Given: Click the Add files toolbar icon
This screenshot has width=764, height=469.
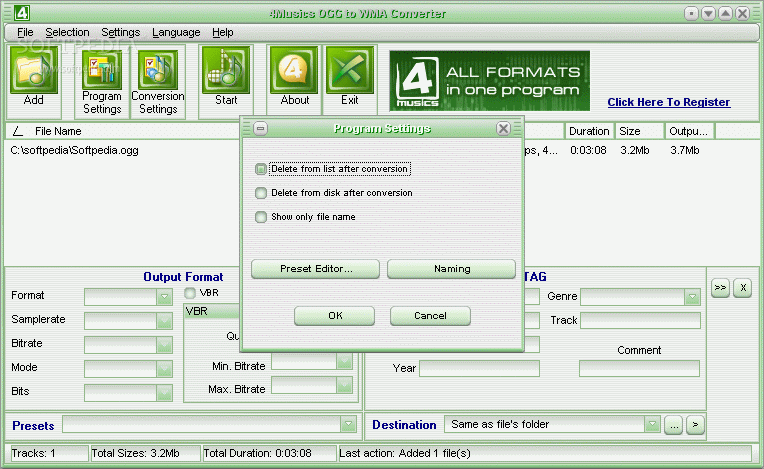Looking at the screenshot, I should (34, 70).
